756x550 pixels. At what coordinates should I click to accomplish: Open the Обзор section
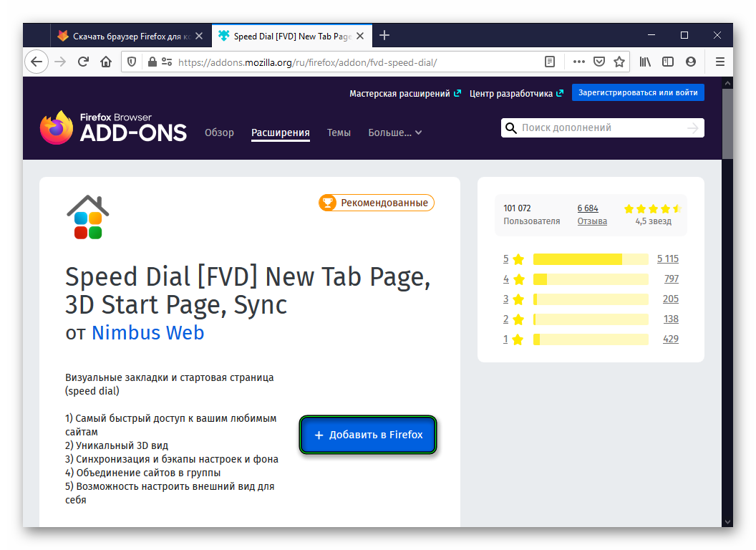pos(219,132)
